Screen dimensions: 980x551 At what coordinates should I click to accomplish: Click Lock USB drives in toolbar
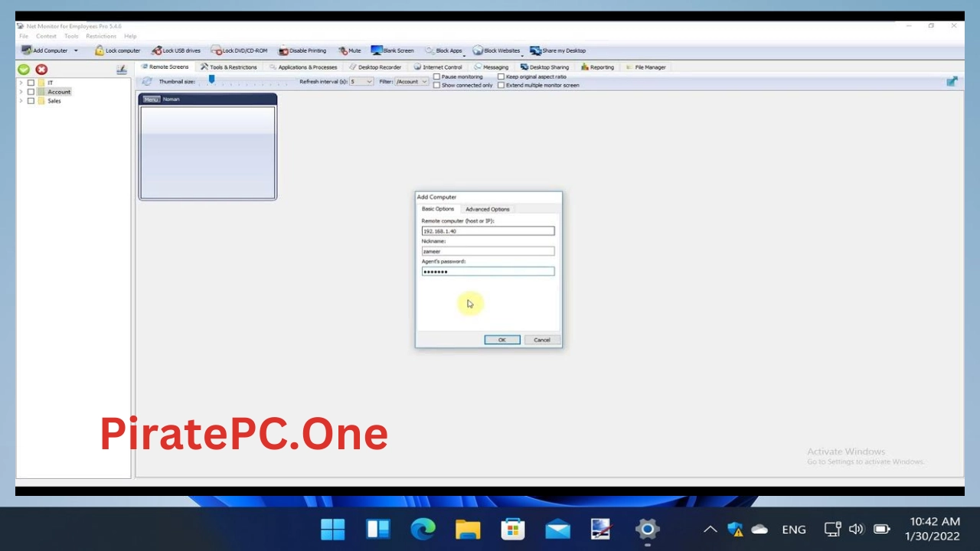tap(176, 51)
